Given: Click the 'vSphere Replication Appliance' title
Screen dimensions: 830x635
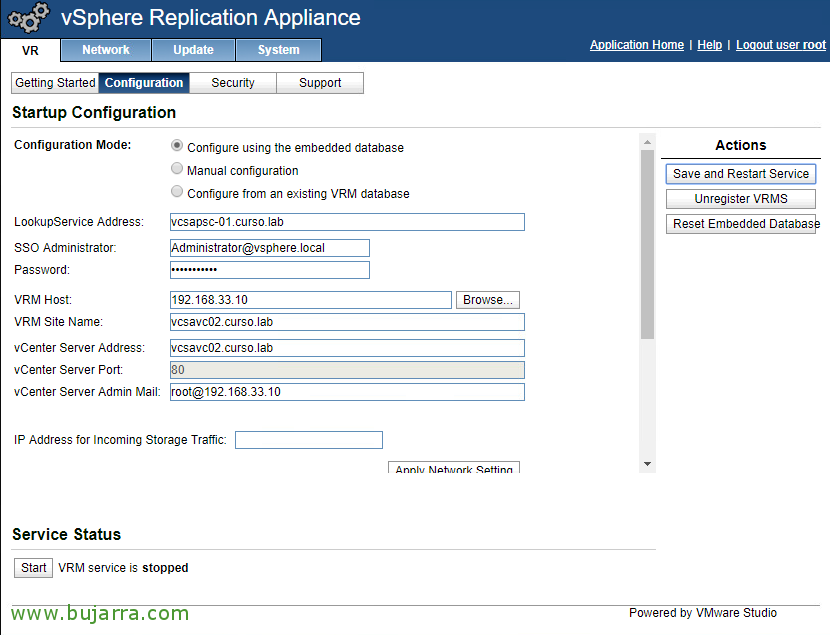Looking at the screenshot, I should click(211, 17).
